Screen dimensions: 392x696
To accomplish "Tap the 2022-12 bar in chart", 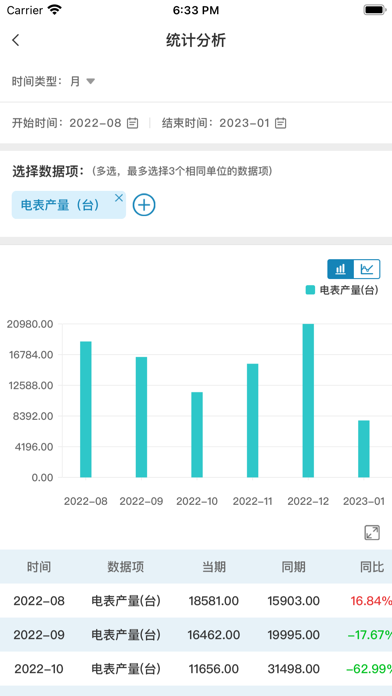I will [x=308, y=401].
